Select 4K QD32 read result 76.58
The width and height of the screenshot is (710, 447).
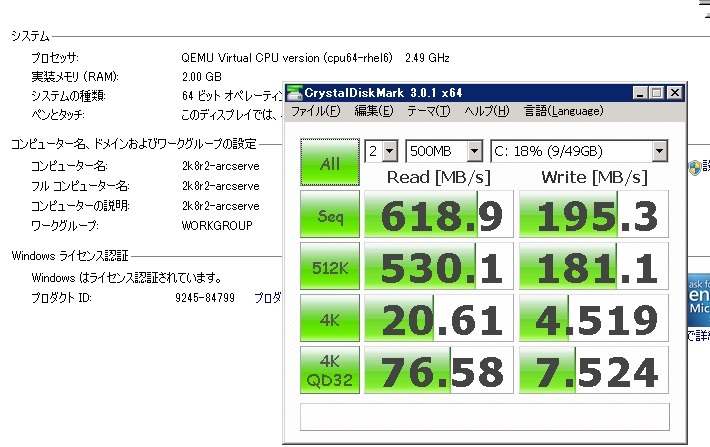pos(439,370)
